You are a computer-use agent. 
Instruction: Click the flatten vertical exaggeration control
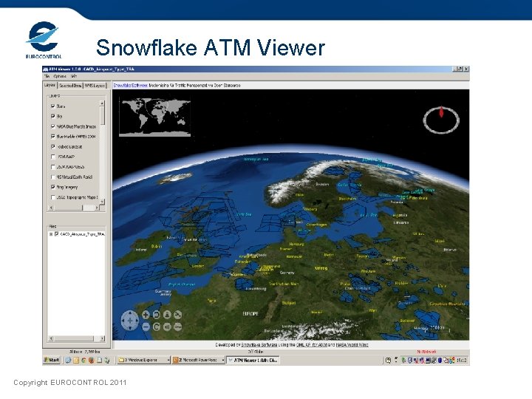[177, 327]
